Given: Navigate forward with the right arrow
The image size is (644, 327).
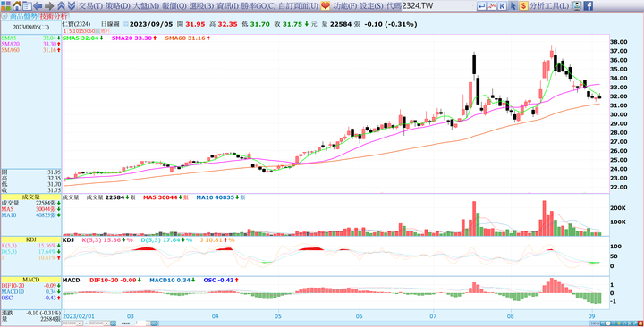Looking at the screenshot, I should click(49, 5).
